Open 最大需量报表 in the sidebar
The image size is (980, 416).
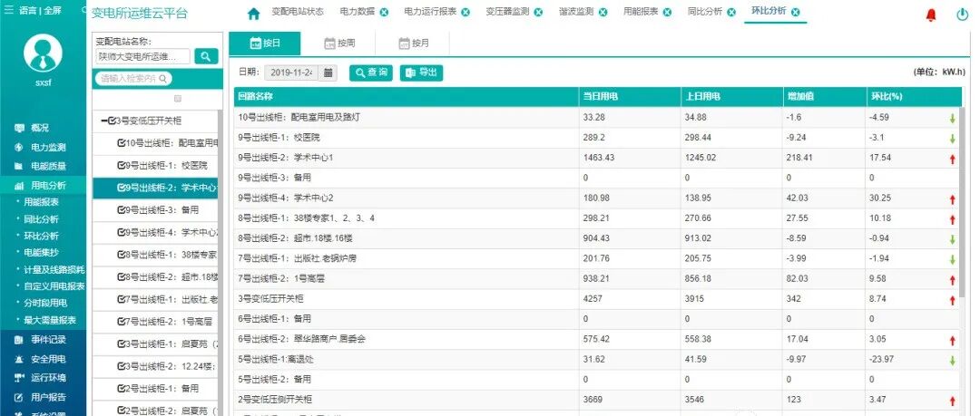tap(50, 320)
